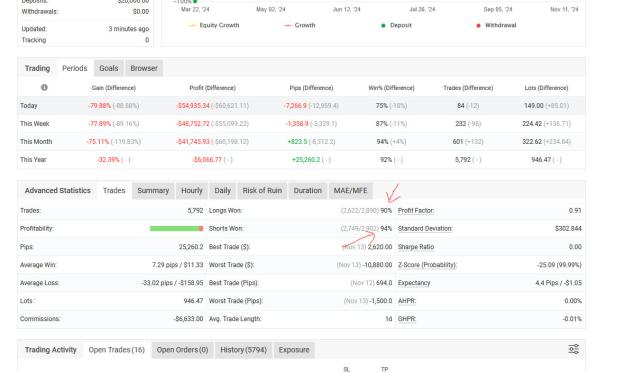Open the Open Orders (0) tab
The height and width of the screenshot is (373, 625).
pos(182,350)
